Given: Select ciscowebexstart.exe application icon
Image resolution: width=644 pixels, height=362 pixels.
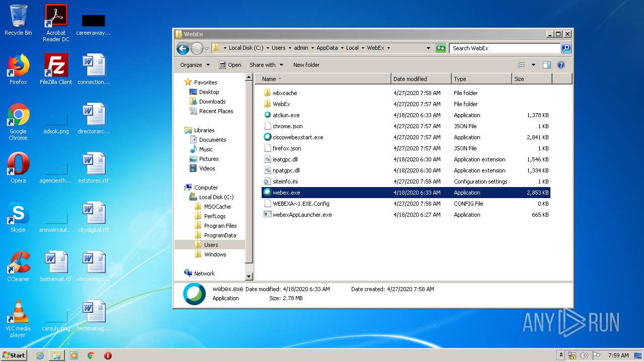Looking at the screenshot, I should click(268, 137).
